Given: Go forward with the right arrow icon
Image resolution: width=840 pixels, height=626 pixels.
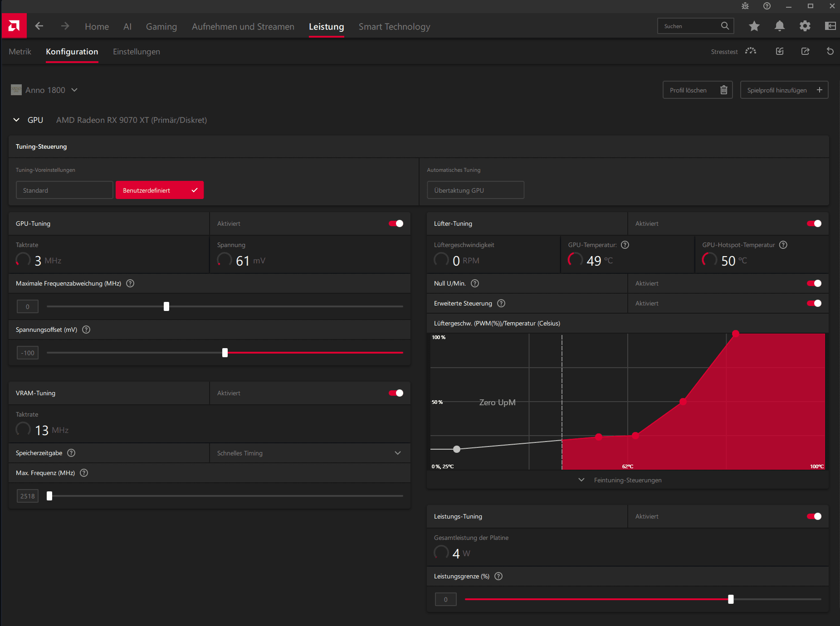Looking at the screenshot, I should coord(65,26).
